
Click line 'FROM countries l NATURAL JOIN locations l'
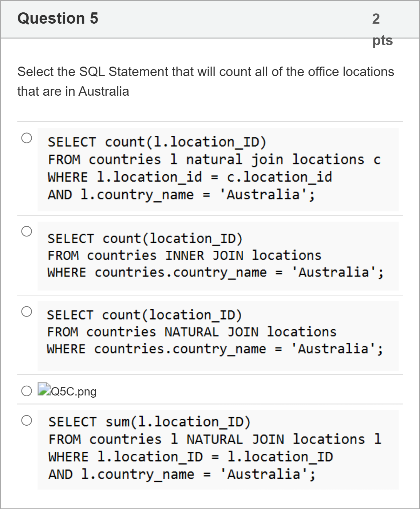click(215, 439)
